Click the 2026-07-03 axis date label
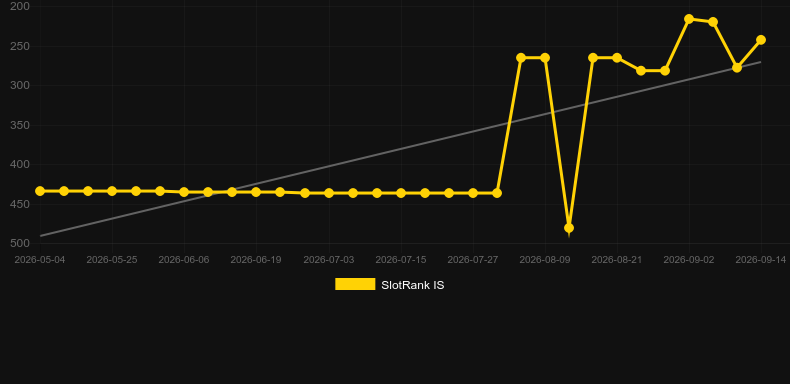The image size is (790, 384). pyautogui.click(x=328, y=260)
